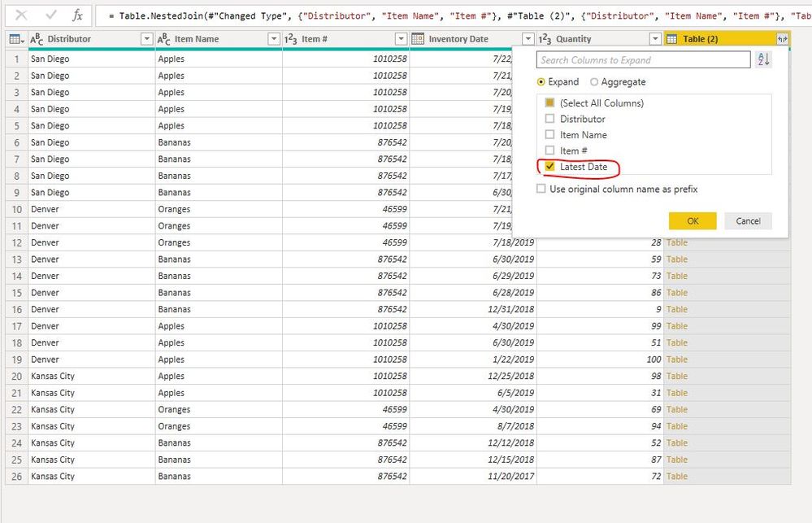Click the 123 type icon of Item # column
The width and height of the screenshot is (812, 523).
click(290, 39)
